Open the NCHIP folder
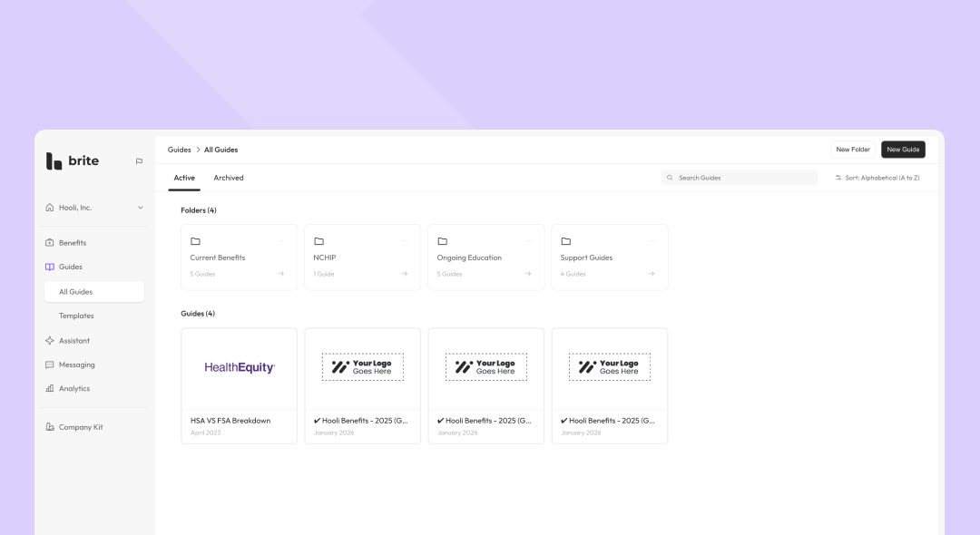 (362, 258)
